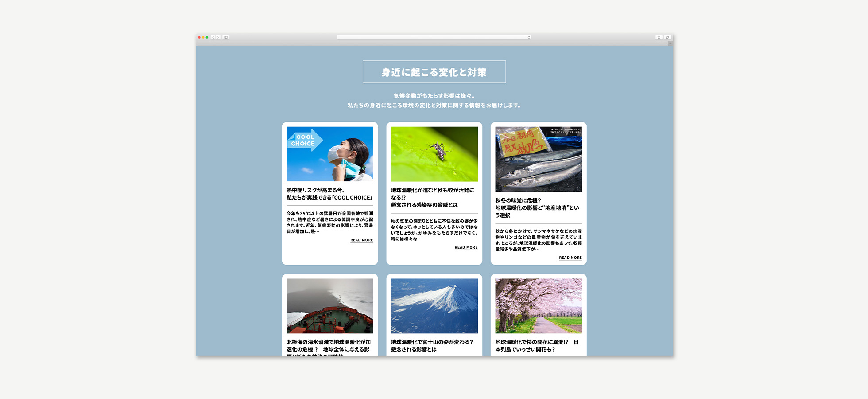Click the 身近に起こる変化と対策 heading box
The height and width of the screenshot is (399, 868).
click(x=434, y=72)
